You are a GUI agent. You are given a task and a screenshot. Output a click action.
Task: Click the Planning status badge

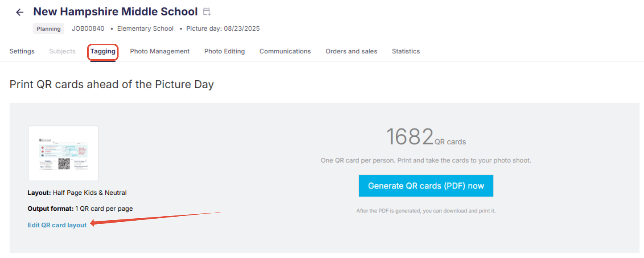click(49, 29)
